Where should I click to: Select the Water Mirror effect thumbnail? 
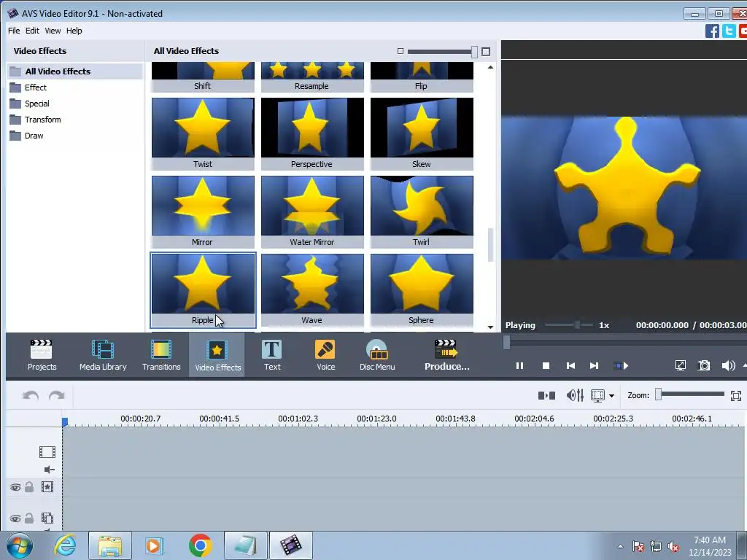pos(312,212)
